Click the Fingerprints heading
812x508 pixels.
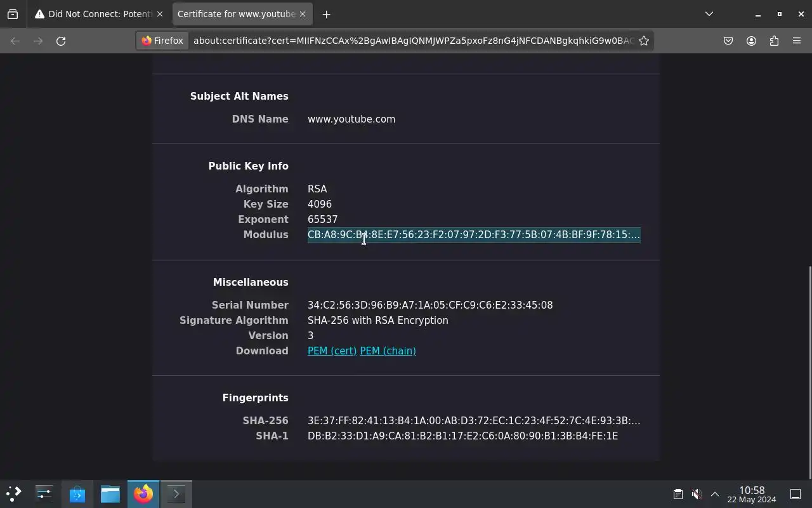255,398
